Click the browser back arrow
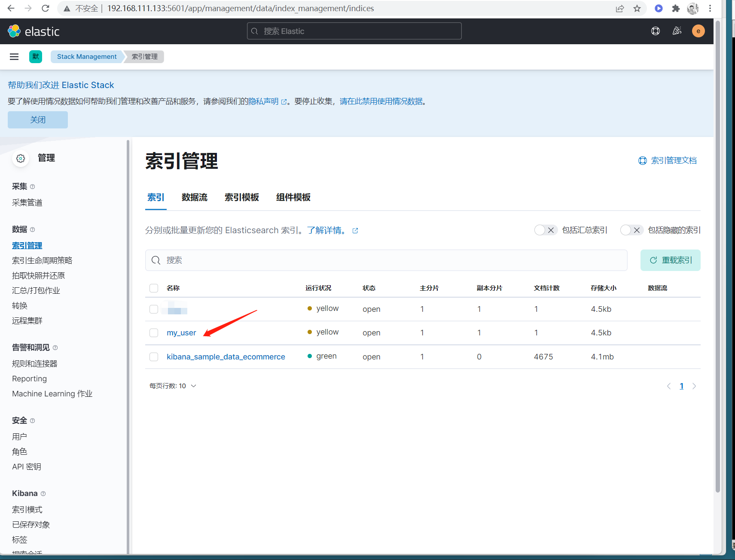The width and height of the screenshot is (735, 560). [x=11, y=8]
